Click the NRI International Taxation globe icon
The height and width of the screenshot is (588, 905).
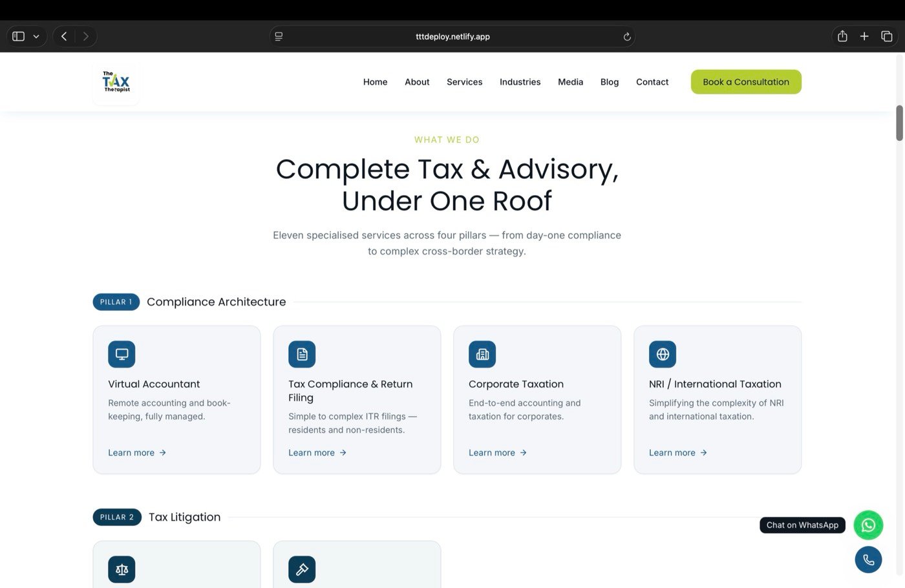click(663, 354)
